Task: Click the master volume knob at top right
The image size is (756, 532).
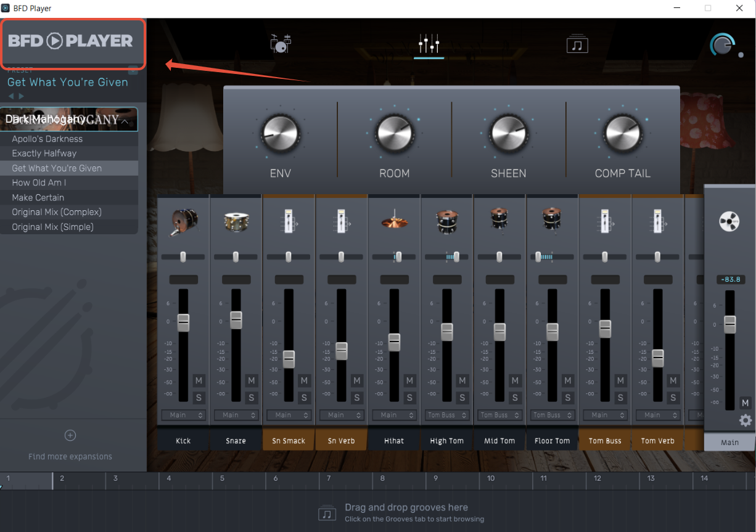Action: click(723, 45)
